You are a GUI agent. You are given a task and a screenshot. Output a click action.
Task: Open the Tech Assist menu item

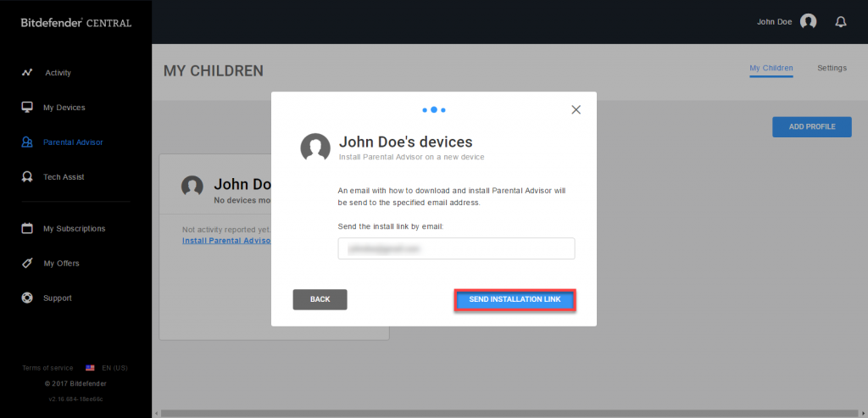64,177
